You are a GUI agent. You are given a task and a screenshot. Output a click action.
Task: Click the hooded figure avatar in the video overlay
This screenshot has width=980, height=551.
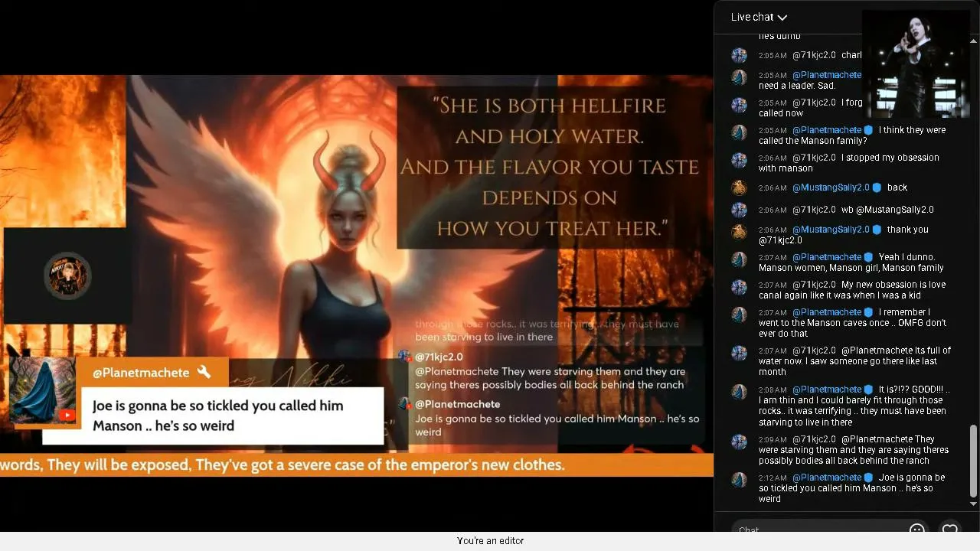43,391
